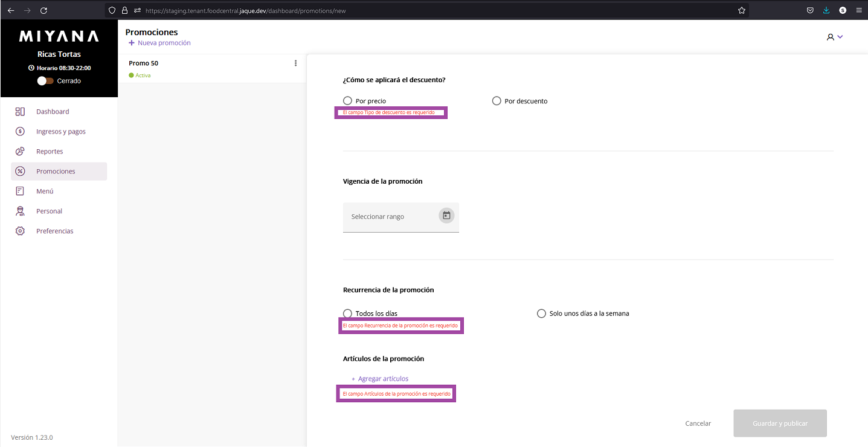Open Promo 50 three-dot options menu
868x447 pixels.
point(295,63)
